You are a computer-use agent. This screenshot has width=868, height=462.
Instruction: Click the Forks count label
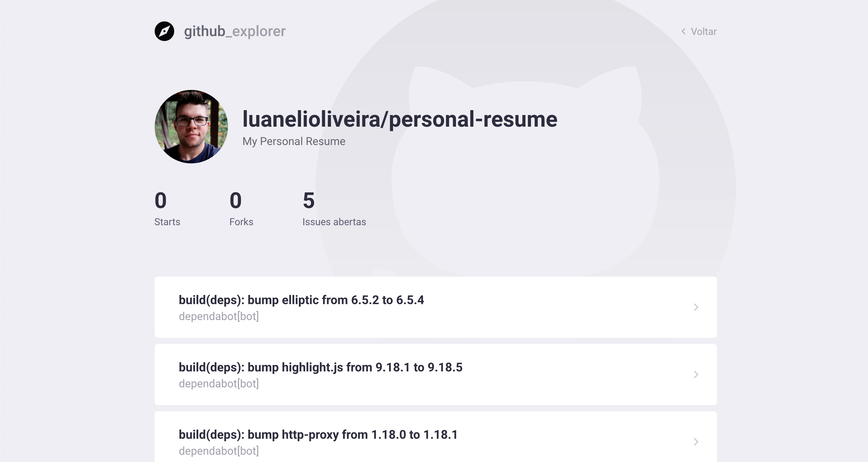pyautogui.click(x=241, y=222)
